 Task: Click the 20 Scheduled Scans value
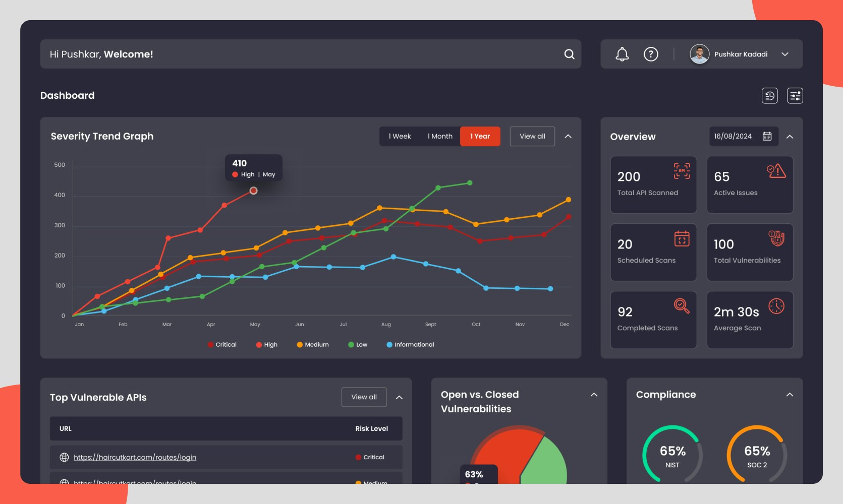(625, 244)
